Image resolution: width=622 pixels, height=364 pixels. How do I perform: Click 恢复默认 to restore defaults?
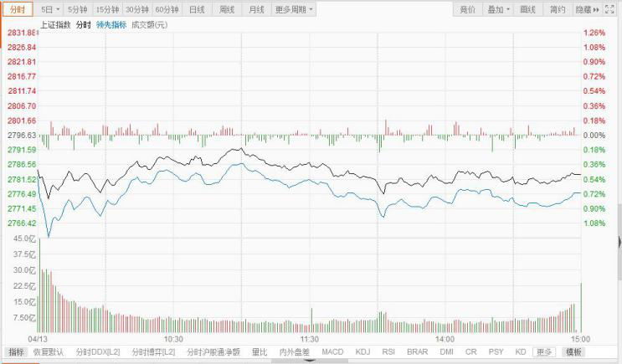49,352
